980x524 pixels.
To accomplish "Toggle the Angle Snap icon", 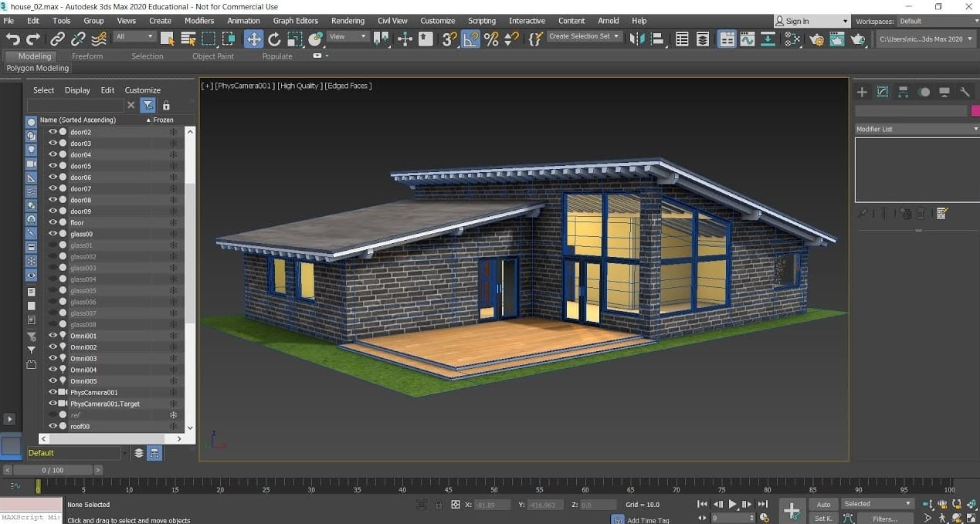I will (470, 39).
